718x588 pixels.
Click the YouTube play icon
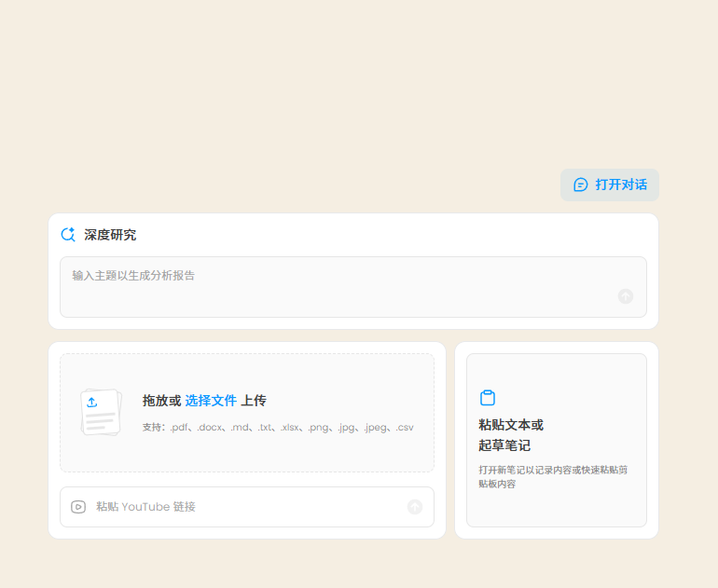78,507
